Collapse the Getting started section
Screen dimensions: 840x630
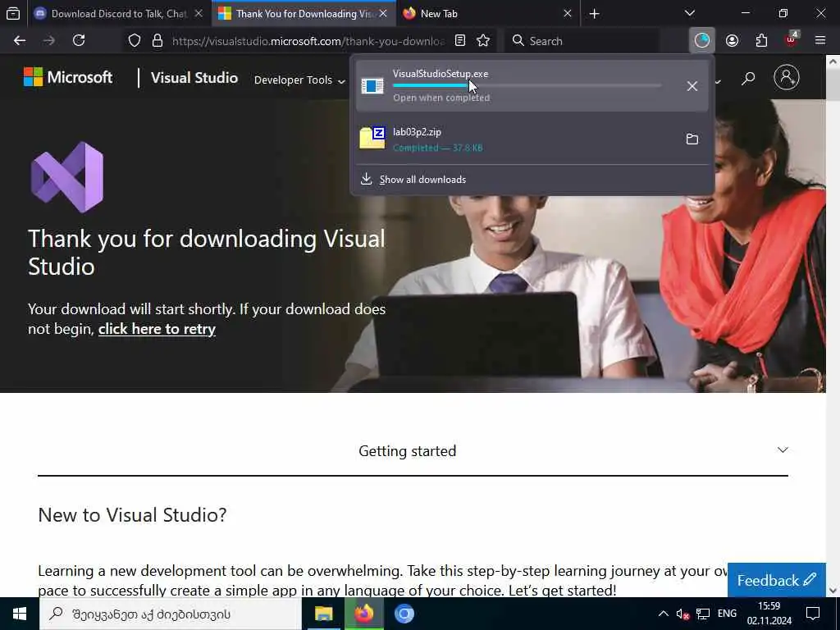click(783, 450)
